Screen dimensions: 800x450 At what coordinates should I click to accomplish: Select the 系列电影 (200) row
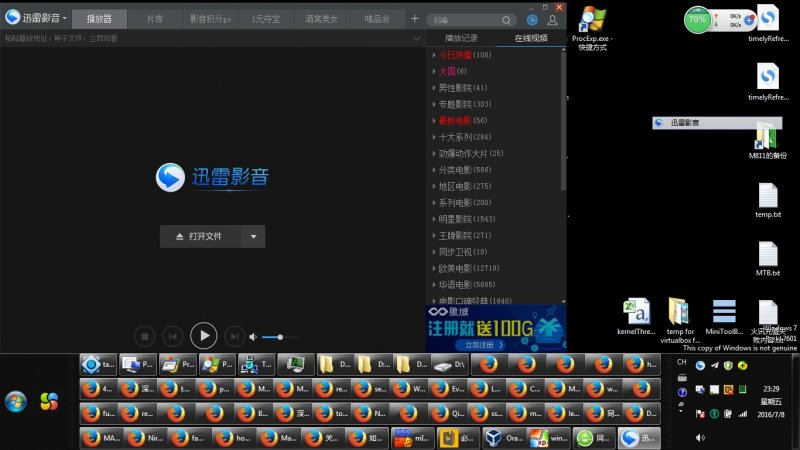pos(494,202)
